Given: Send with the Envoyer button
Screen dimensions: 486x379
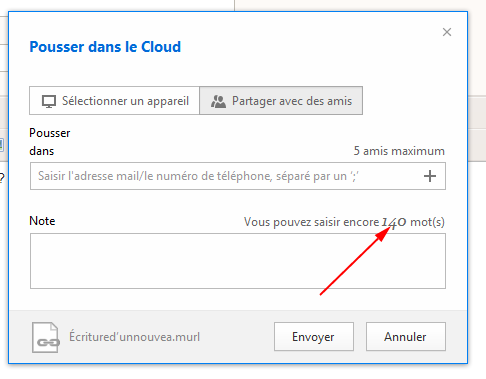Looking at the screenshot, I should pyautogui.click(x=314, y=336).
